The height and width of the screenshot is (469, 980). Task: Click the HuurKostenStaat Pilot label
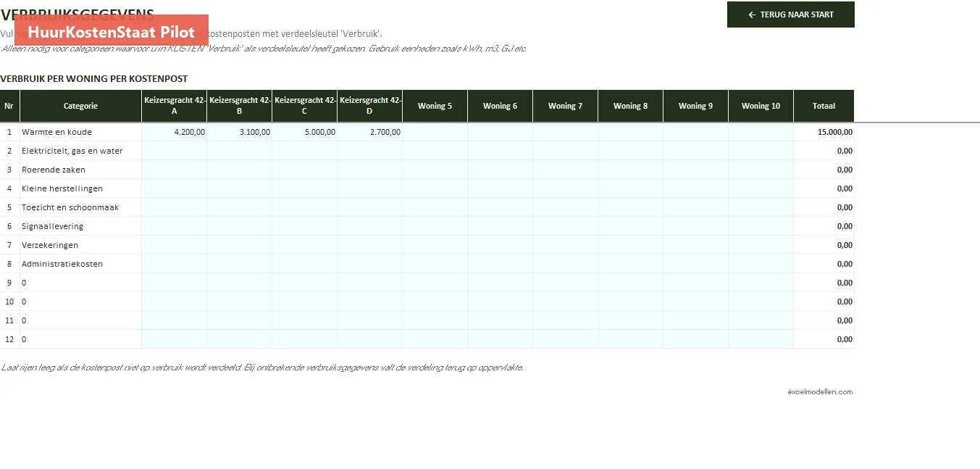tap(112, 31)
